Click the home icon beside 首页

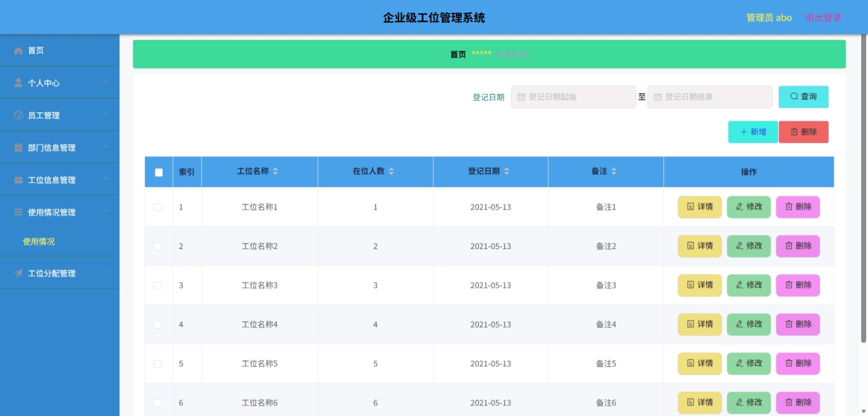[18, 51]
